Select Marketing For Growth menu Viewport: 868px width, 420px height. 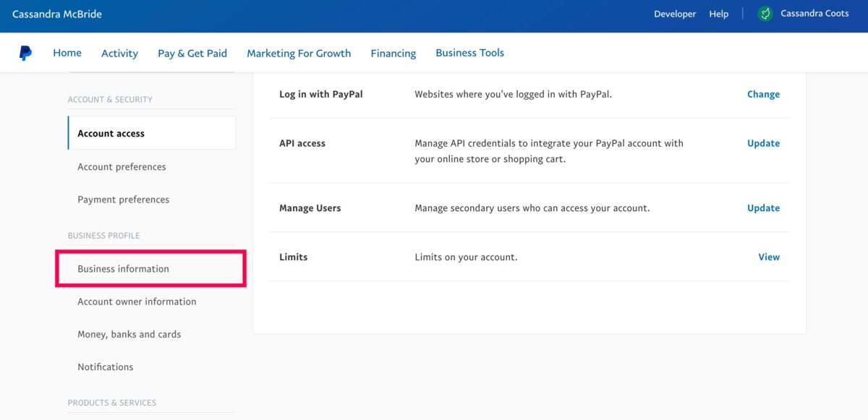[x=299, y=53]
